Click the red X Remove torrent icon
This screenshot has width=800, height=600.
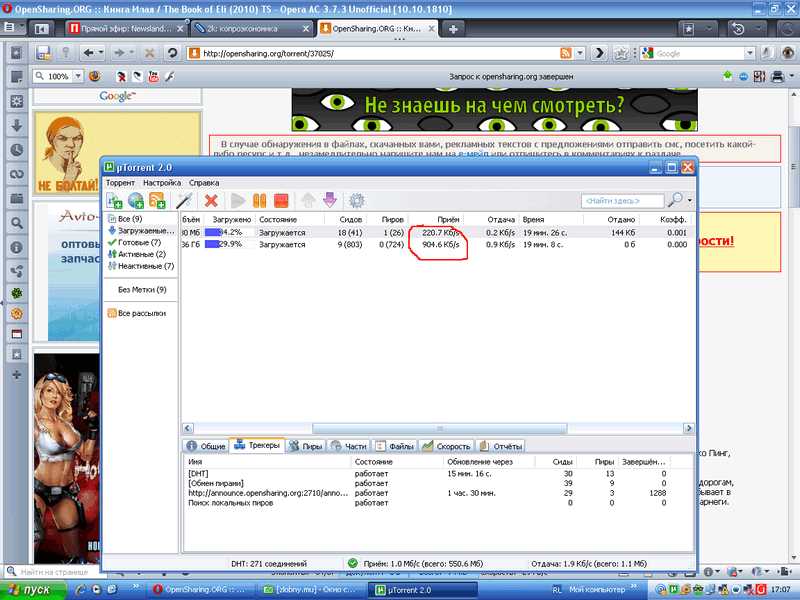[x=211, y=201]
